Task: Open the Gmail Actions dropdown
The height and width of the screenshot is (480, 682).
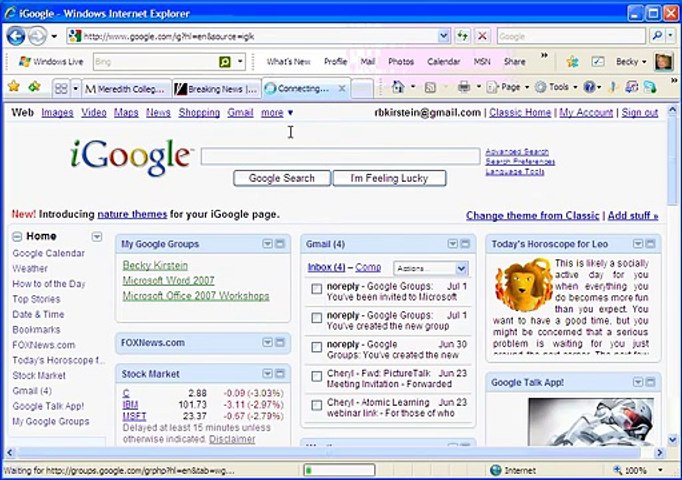Action: 431,268
